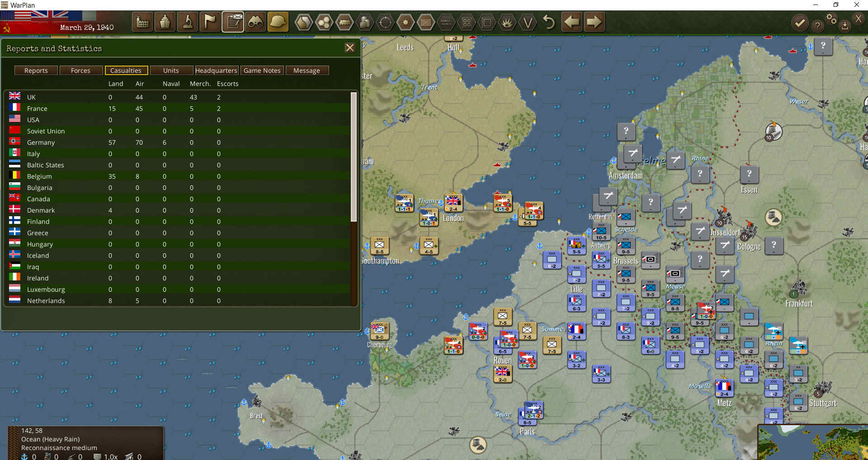
Task: Click the binoculars search icon
Action: pos(255,22)
